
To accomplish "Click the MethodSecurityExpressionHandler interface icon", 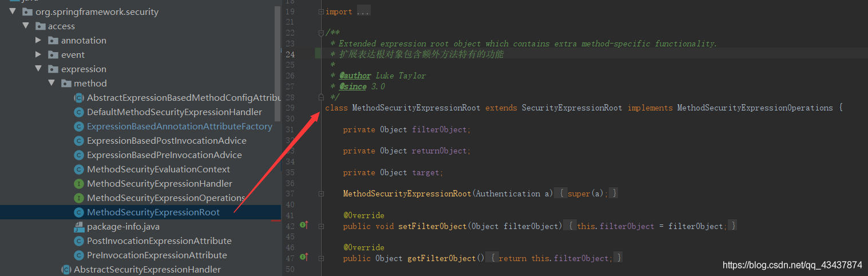I will tap(79, 184).
